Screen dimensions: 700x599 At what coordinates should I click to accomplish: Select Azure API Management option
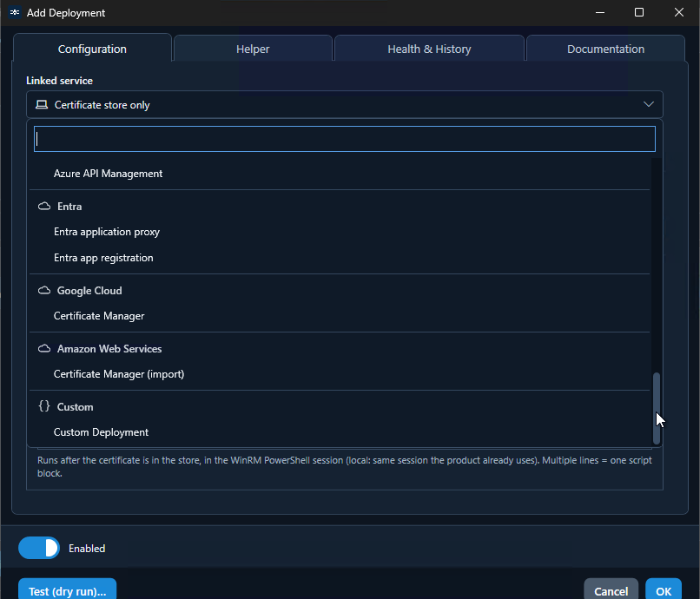tap(340, 173)
